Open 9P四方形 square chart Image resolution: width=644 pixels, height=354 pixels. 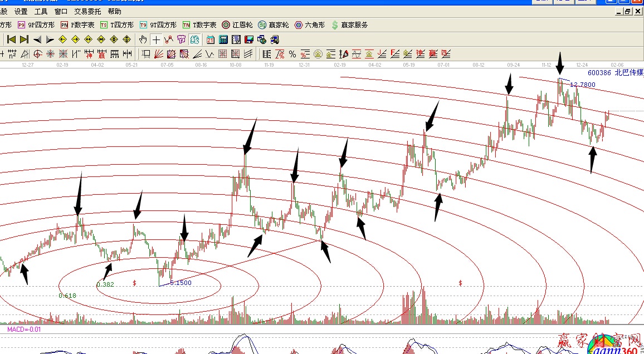36,25
